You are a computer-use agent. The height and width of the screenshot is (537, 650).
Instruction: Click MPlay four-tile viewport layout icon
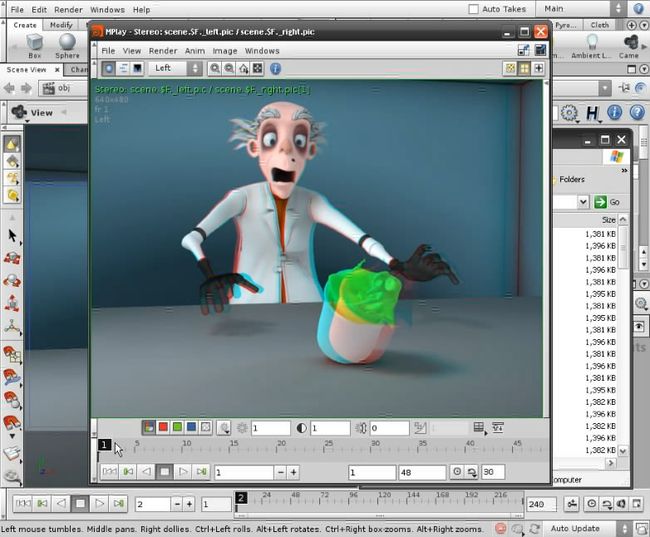(524, 68)
